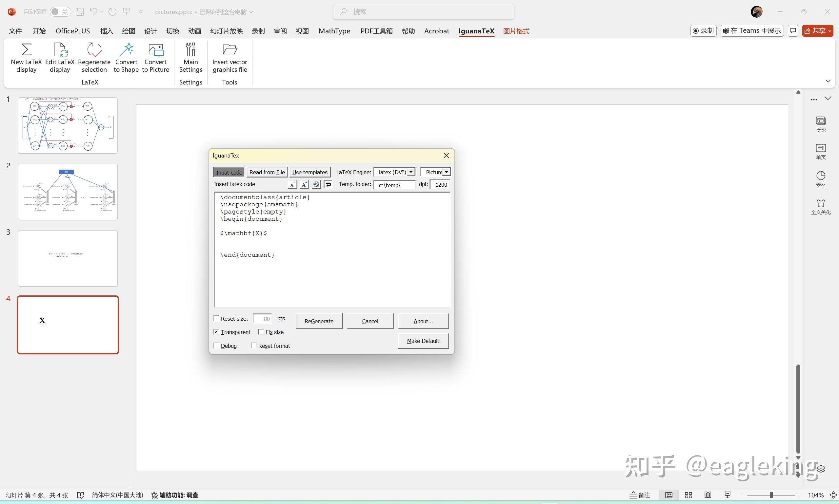The image size is (839, 504).
Task: Adjust the zoom slider in status bar
Action: tap(771, 495)
